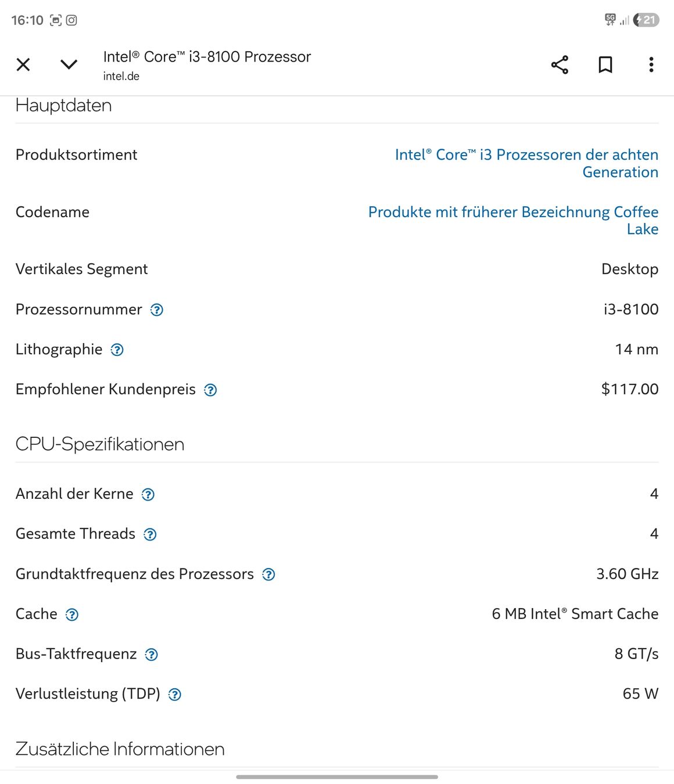The height and width of the screenshot is (784, 674).
Task: Tap the intel.de URL text
Action: [x=121, y=76]
